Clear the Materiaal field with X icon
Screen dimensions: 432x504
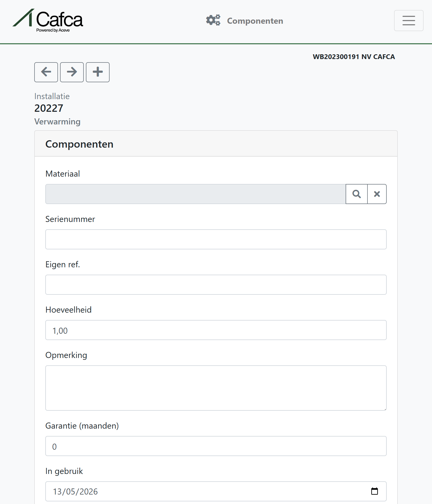tap(377, 194)
